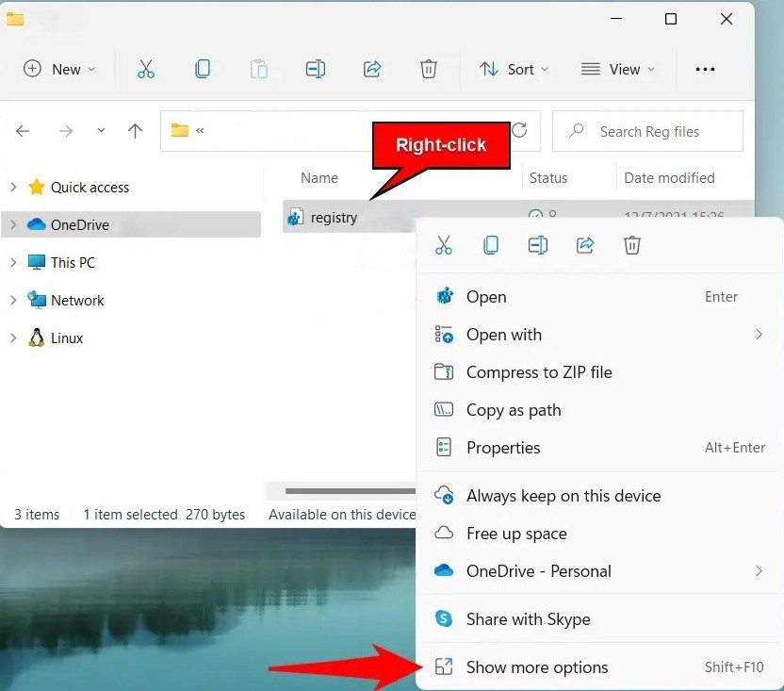The width and height of the screenshot is (784, 691).
Task: Open the recent locations chevron dropdown
Action: [x=101, y=131]
